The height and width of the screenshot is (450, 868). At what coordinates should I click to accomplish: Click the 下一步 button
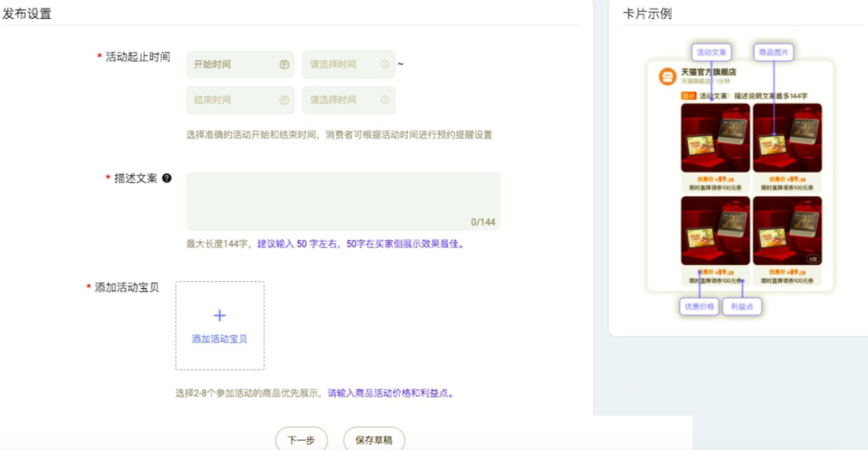pyautogui.click(x=301, y=439)
